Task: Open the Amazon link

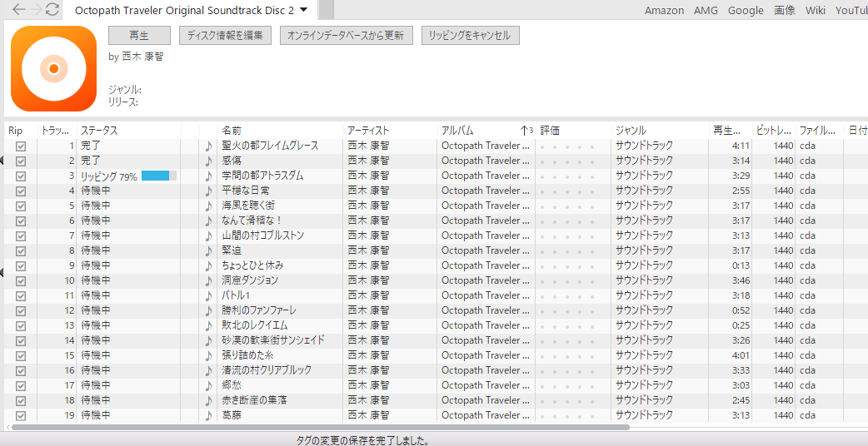Action: (x=664, y=11)
